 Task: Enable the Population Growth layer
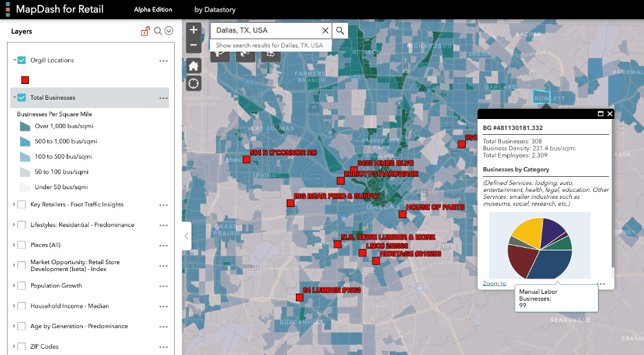pyautogui.click(x=22, y=286)
